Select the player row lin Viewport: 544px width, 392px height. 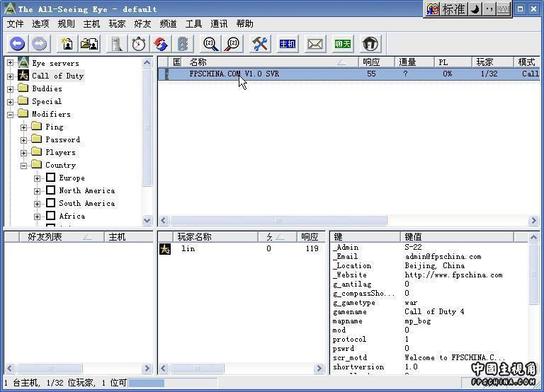[x=242, y=248]
